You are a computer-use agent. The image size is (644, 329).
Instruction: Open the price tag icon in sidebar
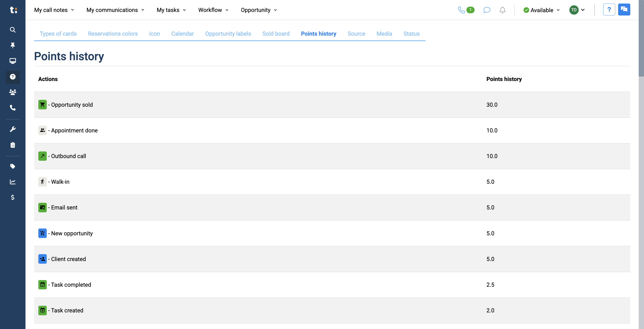[x=12, y=166]
